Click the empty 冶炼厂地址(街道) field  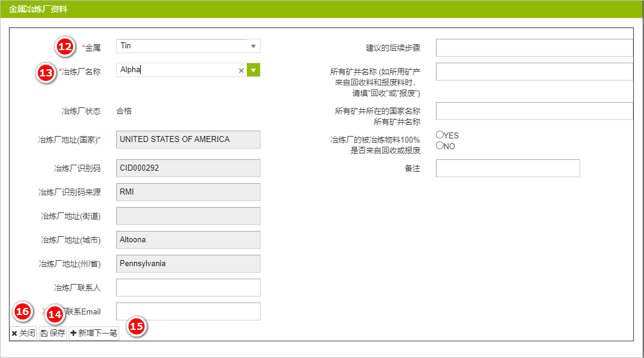point(188,216)
